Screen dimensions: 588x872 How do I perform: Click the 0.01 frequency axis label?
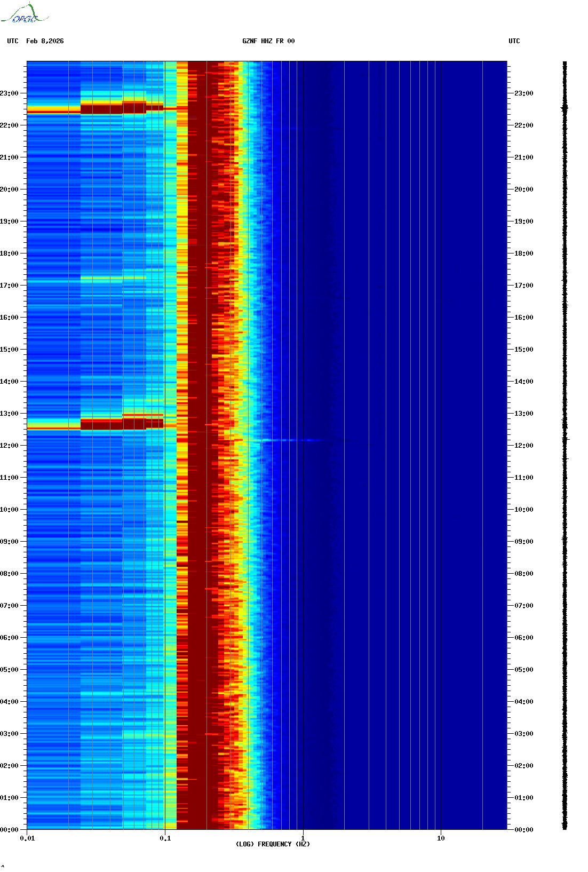pyautogui.click(x=27, y=838)
